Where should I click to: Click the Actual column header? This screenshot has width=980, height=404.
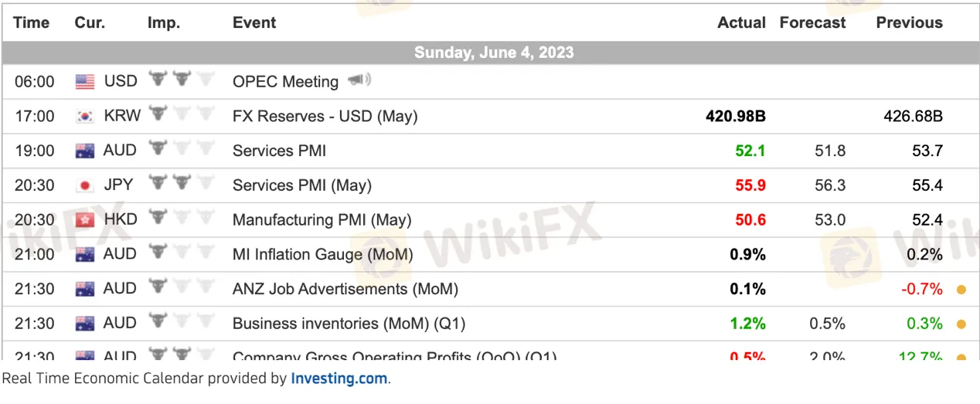pos(741,22)
